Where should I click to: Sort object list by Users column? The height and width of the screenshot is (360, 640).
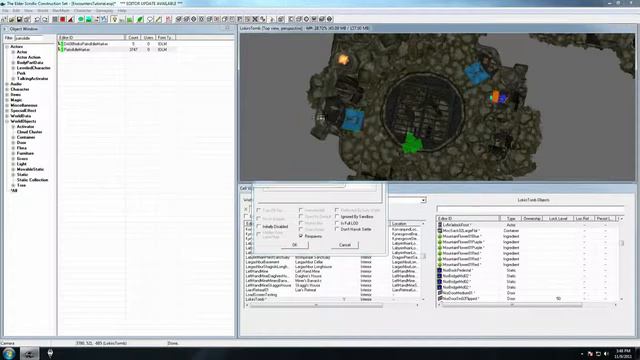pyautogui.click(x=148, y=38)
